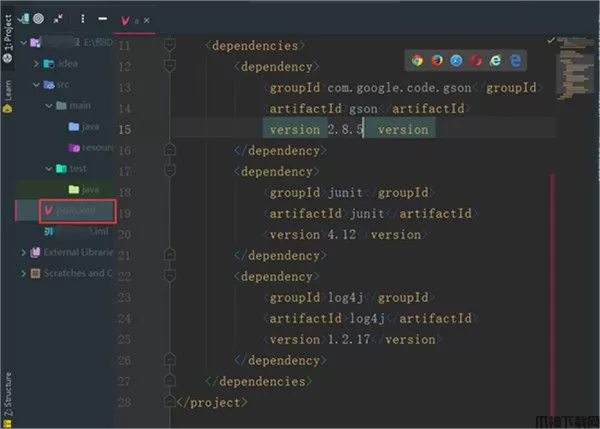This screenshot has height=429, width=600.
Task: Open pom.xml in Chrome browser
Action: click(x=417, y=60)
